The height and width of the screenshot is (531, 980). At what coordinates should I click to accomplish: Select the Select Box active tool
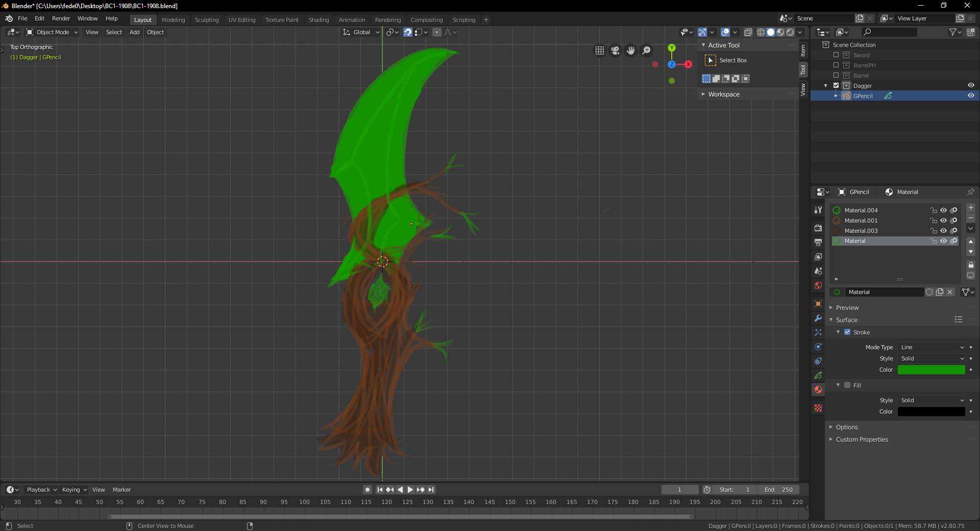(710, 60)
